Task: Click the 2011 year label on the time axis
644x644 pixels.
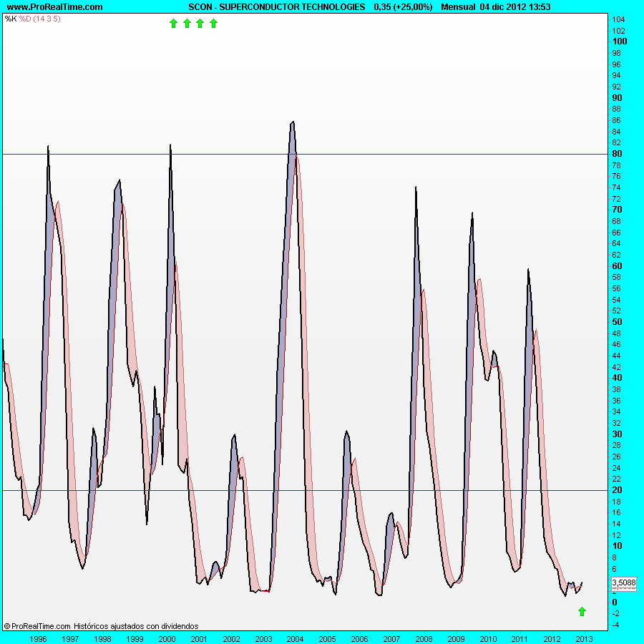Action: (x=519, y=639)
